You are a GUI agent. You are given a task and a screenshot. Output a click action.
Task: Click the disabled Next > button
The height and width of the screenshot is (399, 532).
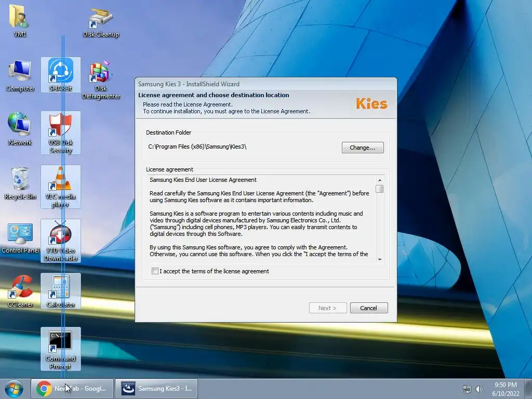point(328,308)
